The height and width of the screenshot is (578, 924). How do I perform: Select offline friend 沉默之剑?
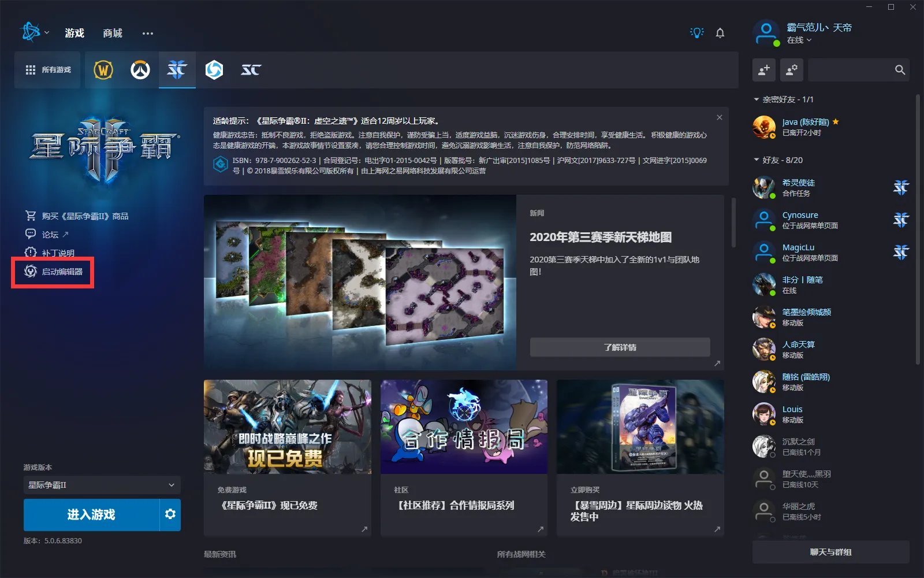[829, 447]
